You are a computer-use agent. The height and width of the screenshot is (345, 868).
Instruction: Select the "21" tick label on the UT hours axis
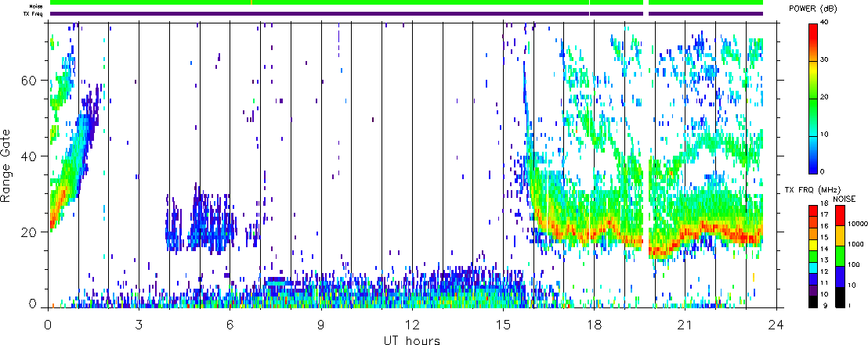point(685,325)
